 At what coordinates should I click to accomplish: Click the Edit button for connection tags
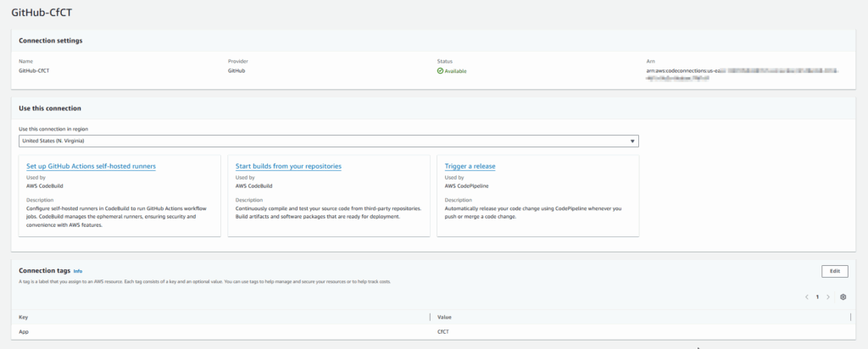(x=834, y=271)
